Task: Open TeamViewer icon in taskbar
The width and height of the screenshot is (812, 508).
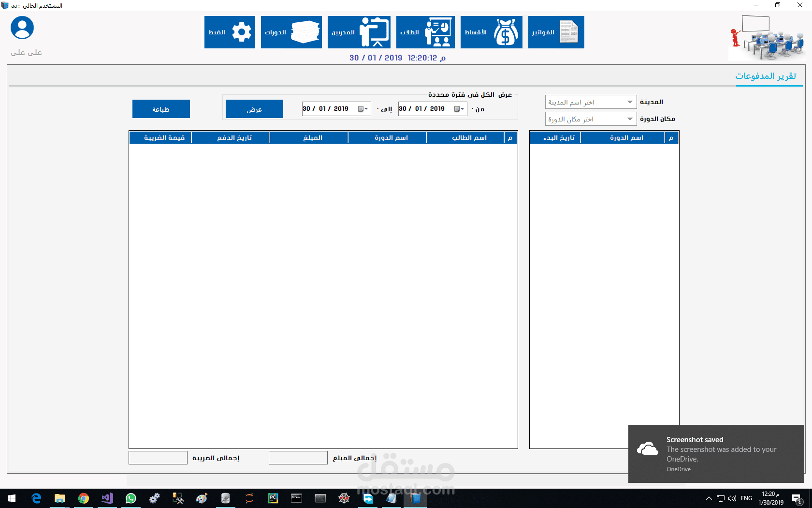Action: pos(368,498)
